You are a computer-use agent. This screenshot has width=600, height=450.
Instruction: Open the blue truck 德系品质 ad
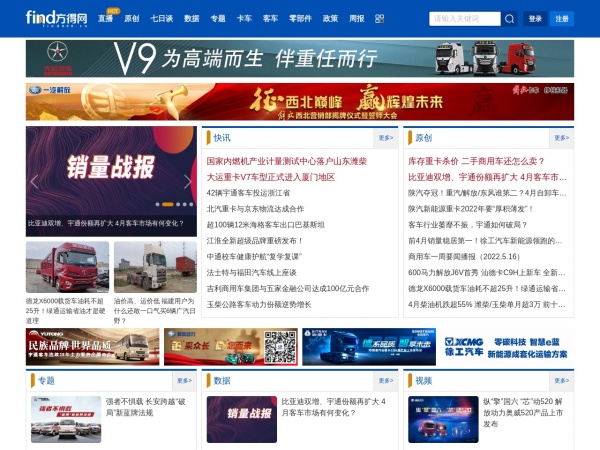click(369, 347)
